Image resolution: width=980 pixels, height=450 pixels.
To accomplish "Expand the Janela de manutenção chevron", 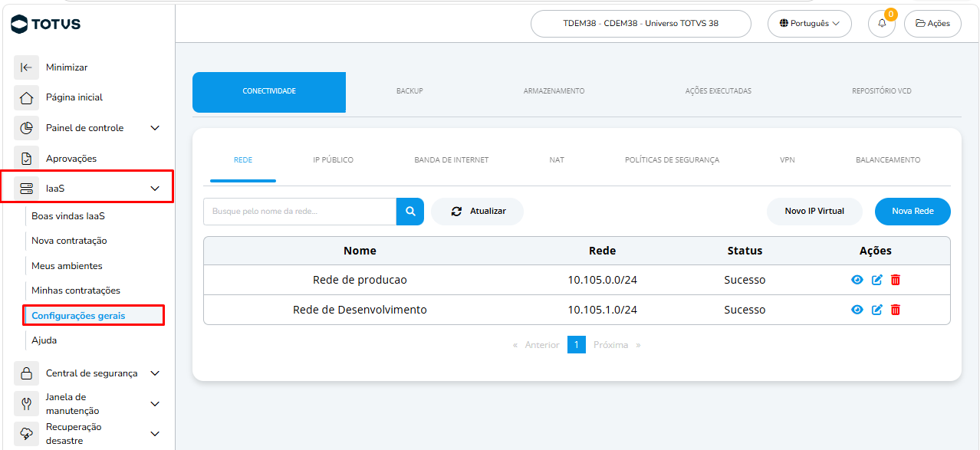I will [x=155, y=404].
